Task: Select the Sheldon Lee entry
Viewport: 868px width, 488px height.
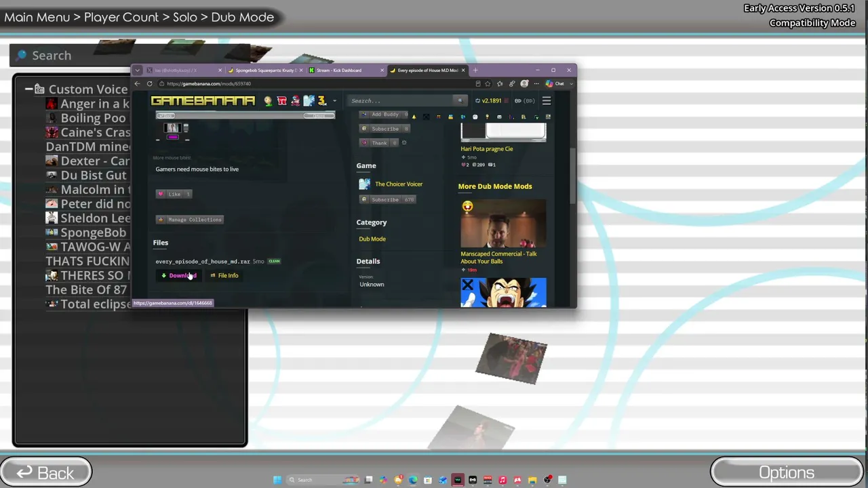Action: click(87, 218)
